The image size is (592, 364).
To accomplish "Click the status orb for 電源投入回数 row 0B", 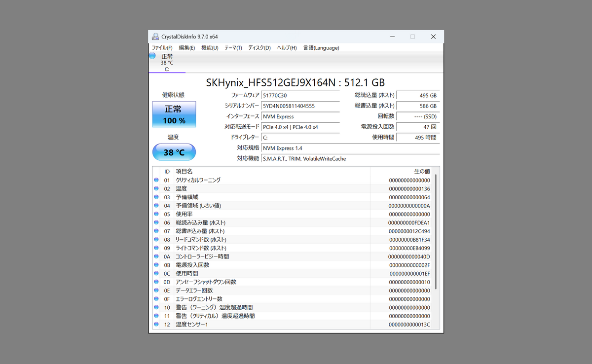I will point(156,265).
